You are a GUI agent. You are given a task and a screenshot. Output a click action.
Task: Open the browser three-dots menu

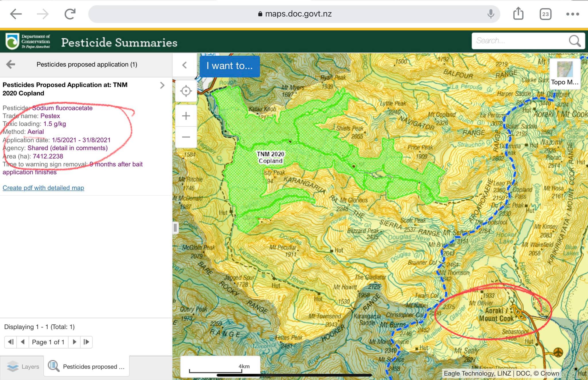[x=572, y=14]
